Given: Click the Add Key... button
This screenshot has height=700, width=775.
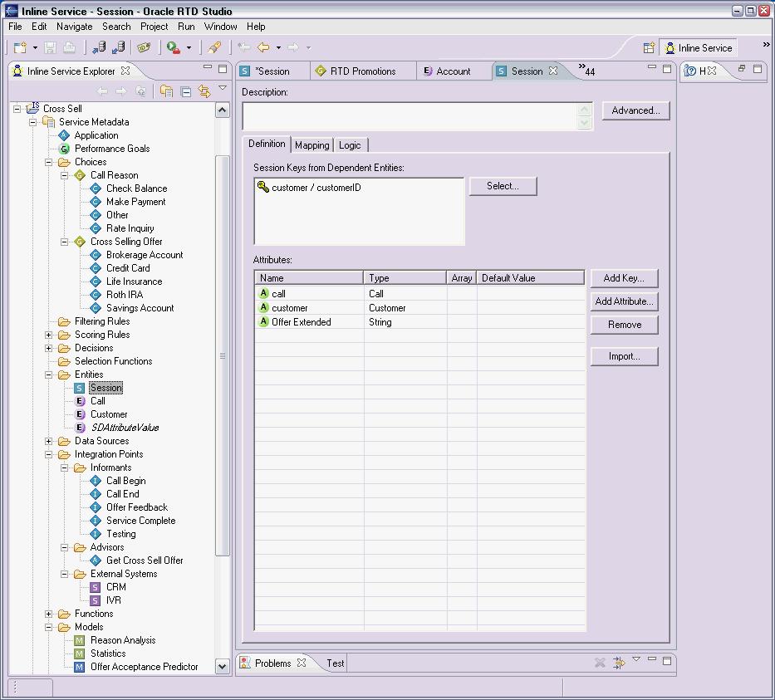Looking at the screenshot, I should 624,278.
